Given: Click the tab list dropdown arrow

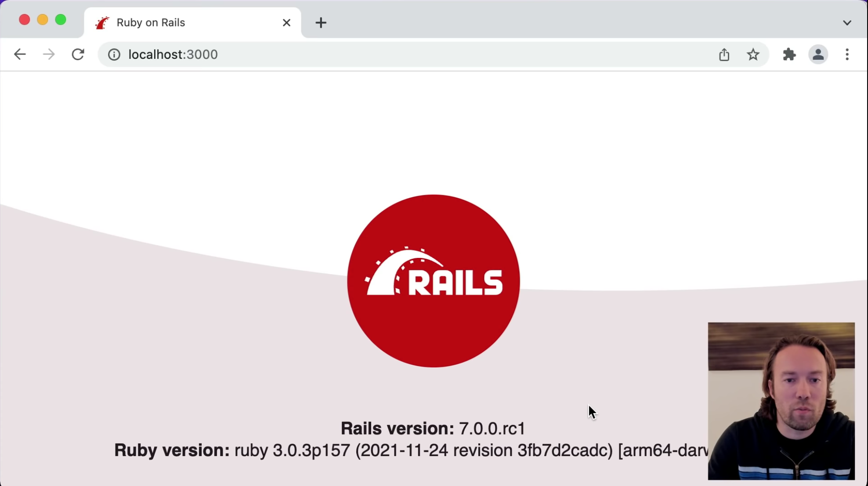Looking at the screenshot, I should click(846, 23).
